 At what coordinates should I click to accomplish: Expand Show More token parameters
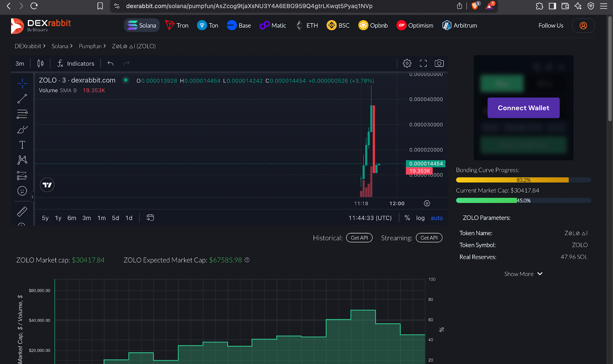coord(523,274)
